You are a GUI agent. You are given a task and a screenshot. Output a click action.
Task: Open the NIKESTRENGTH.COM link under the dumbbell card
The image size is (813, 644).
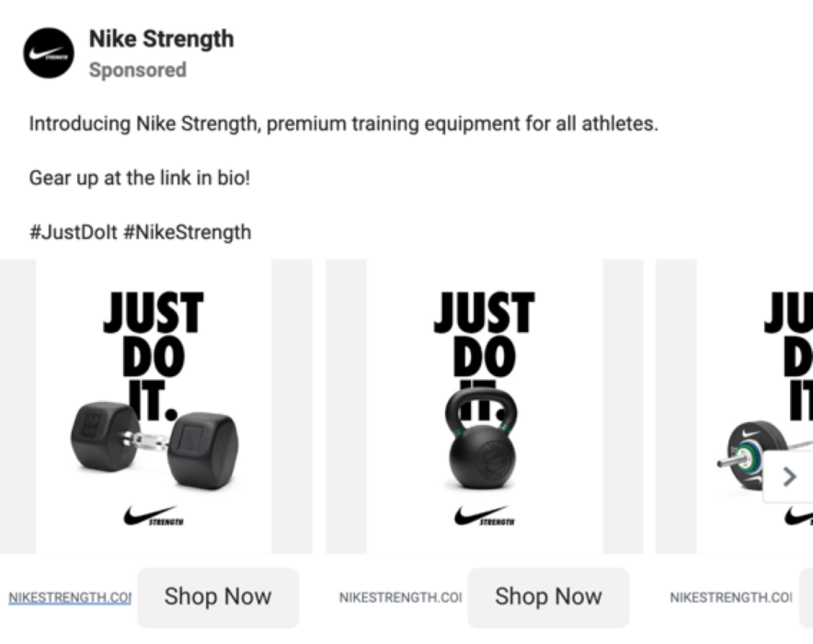tap(66, 597)
